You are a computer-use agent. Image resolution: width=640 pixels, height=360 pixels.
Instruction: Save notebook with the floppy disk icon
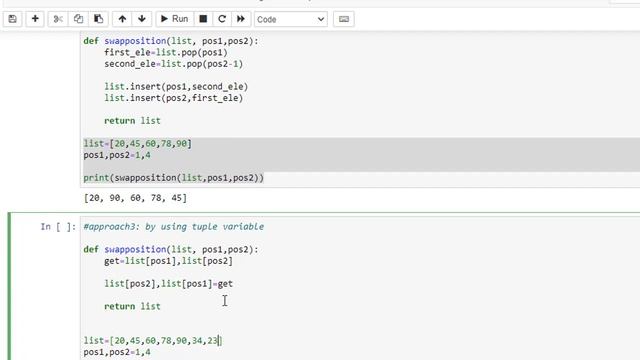coord(13,19)
